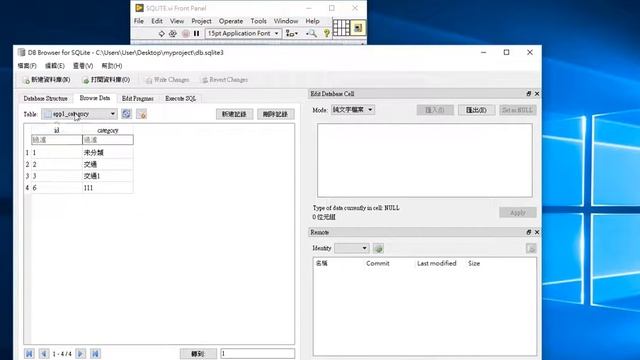This screenshot has height=360, width=640.
Task: Open Operate menu in LabVIEW window
Action: point(231,21)
